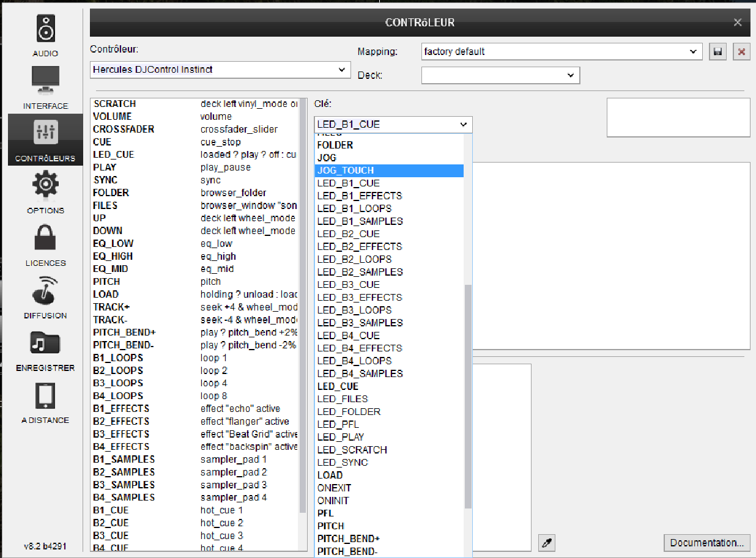This screenshot has height=558, width=756.
Task: Choose LED_CUE in the dropdown list
Action: (x=389, y=386)
